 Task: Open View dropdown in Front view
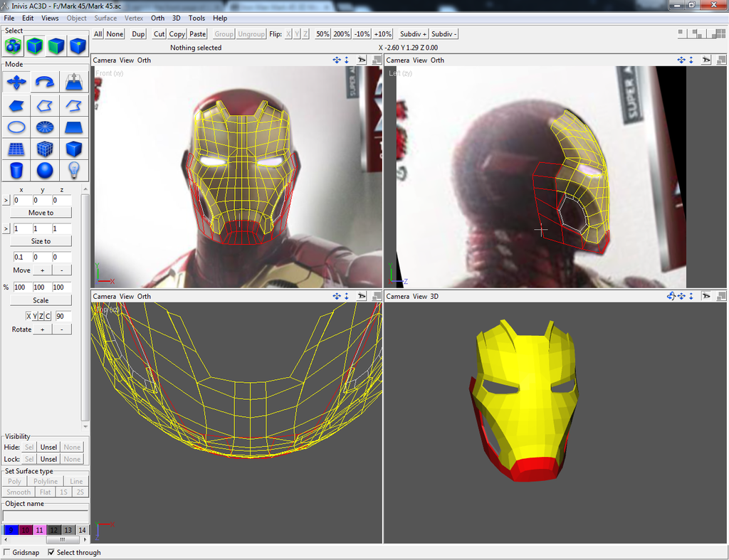127,60
